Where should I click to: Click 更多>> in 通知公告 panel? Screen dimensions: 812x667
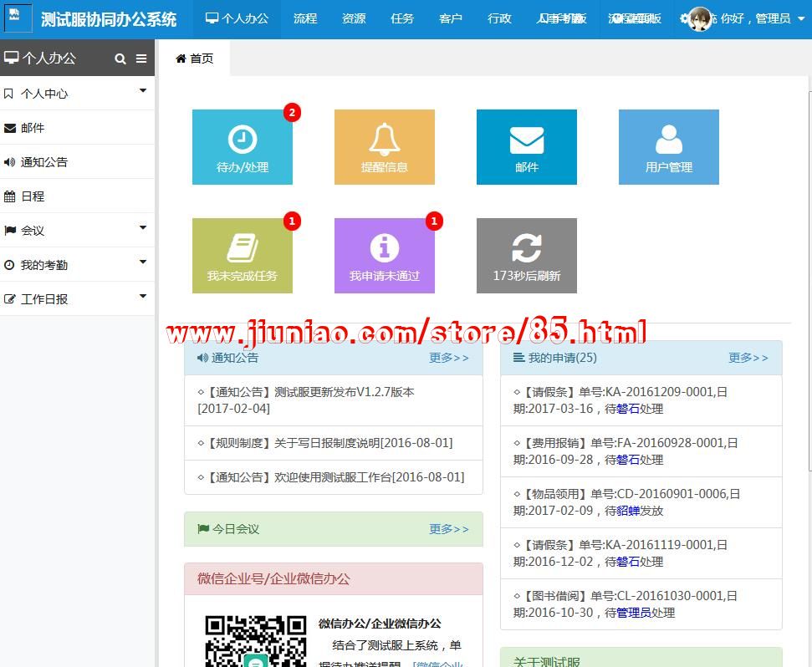coord(449,358)
